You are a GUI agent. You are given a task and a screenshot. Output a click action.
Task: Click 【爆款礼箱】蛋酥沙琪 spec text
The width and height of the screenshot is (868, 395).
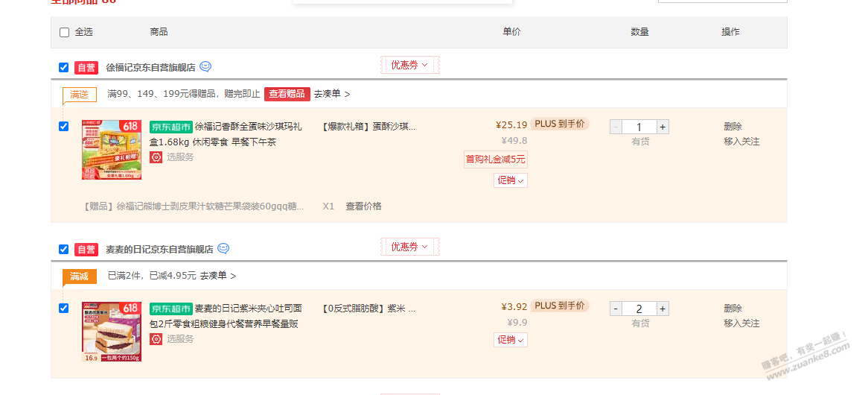(x=368, y=127)
